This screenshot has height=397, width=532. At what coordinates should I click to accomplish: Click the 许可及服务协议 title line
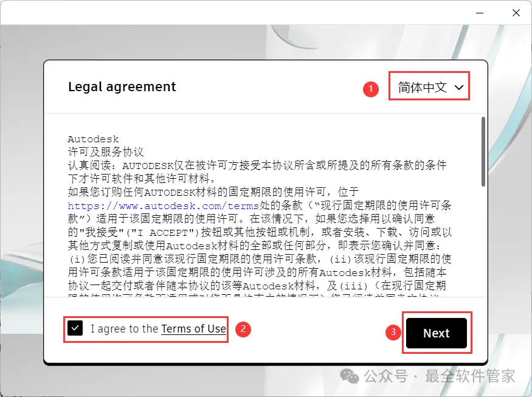click(x=106, y=151)
